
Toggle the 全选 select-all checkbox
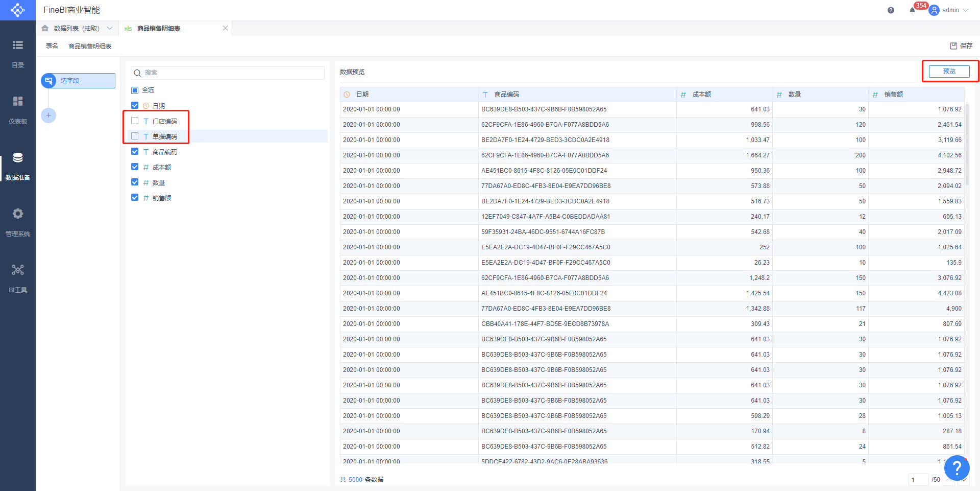pos(135,90)
